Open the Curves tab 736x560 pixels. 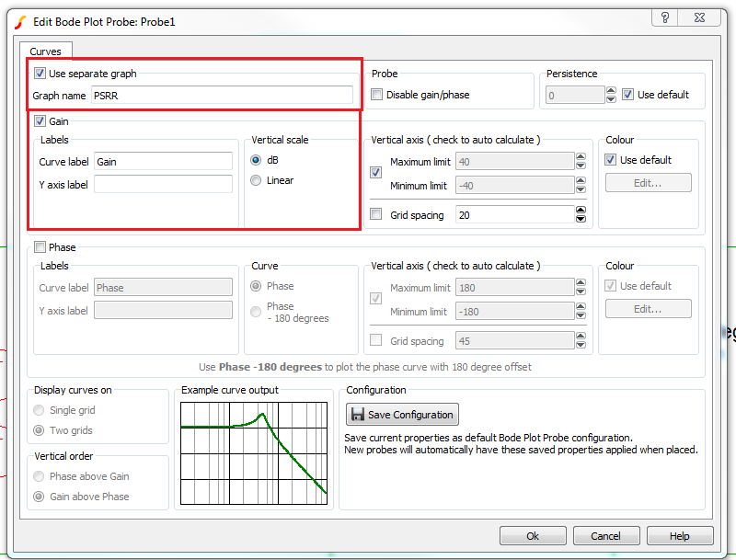pos(45,51)
